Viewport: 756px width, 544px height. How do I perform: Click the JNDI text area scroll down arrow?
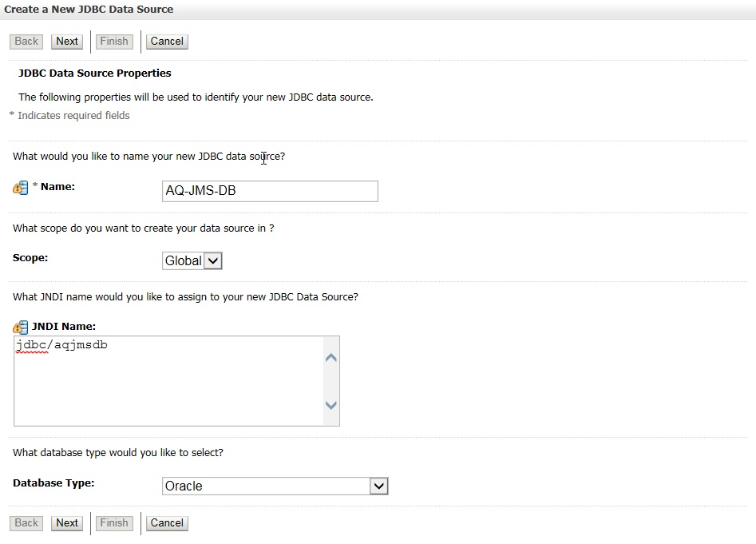click(331, 405)
